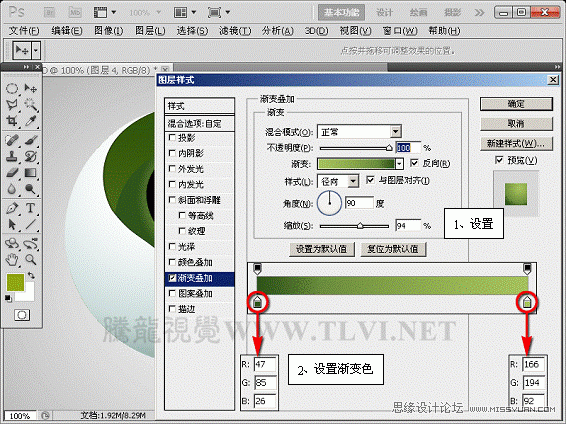Viewport: 566px width, 424px height.
Task: Enable the 投影 drop shadow checkbox
Action: 172,137
